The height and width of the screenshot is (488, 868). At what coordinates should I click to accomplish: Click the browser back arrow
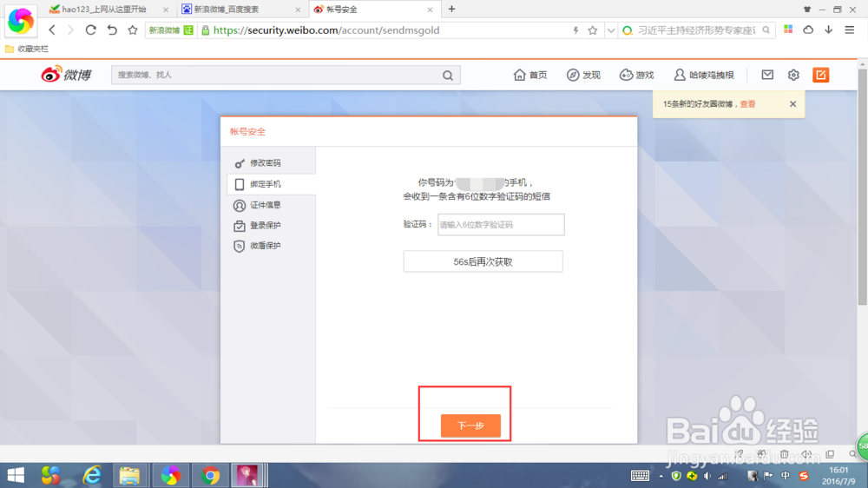click(52, 30)
